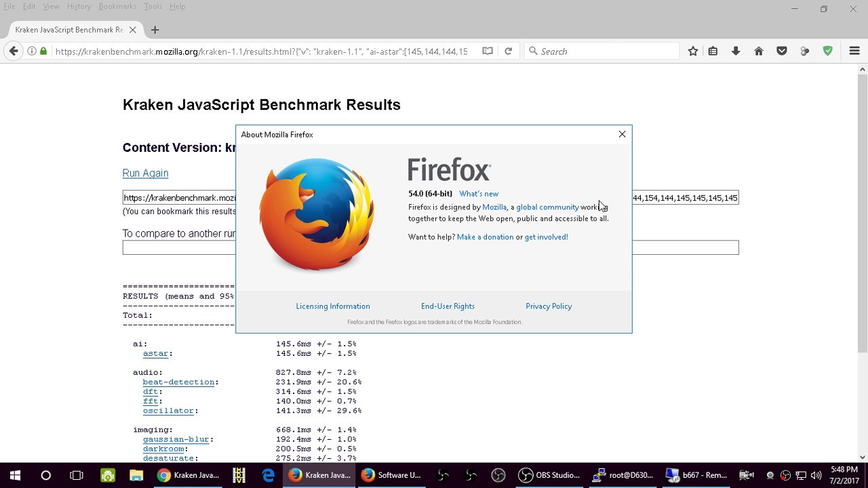Click the Mozilla link in About dialog
868x488 pixels.
tap(494, 207)
